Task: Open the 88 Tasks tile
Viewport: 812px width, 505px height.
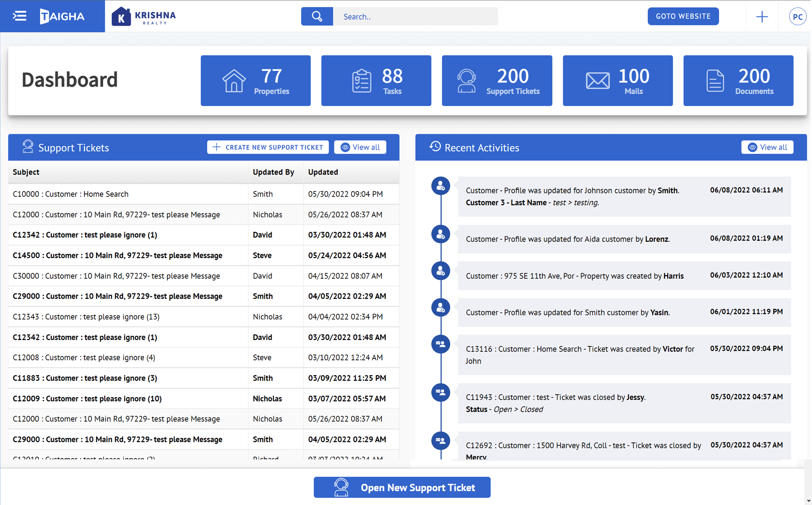Action: click(376, 81)
